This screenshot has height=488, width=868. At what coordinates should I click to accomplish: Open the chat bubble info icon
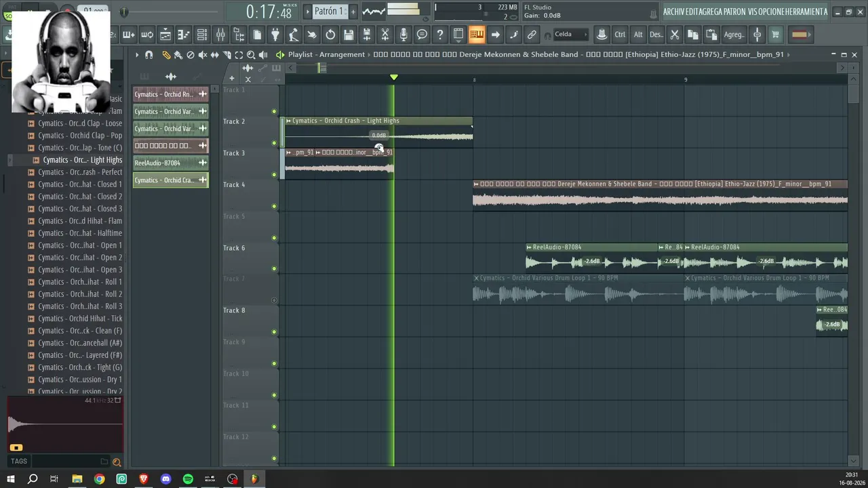(422, 35)
